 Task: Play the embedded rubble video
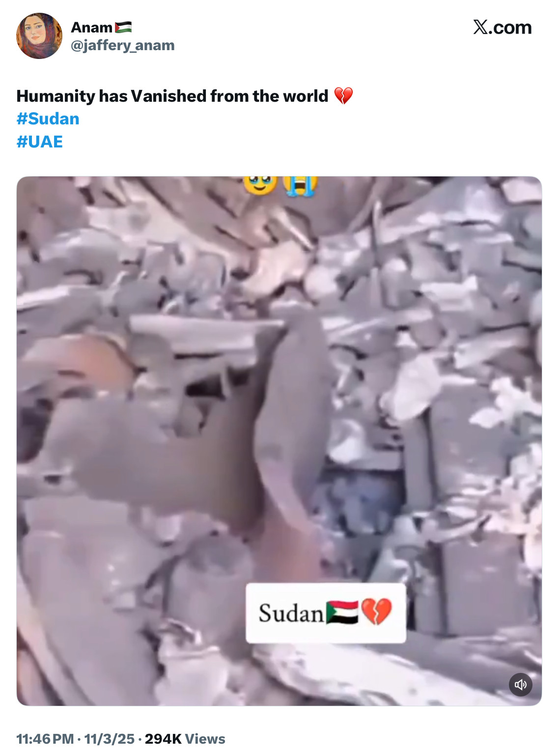point(279,441)
